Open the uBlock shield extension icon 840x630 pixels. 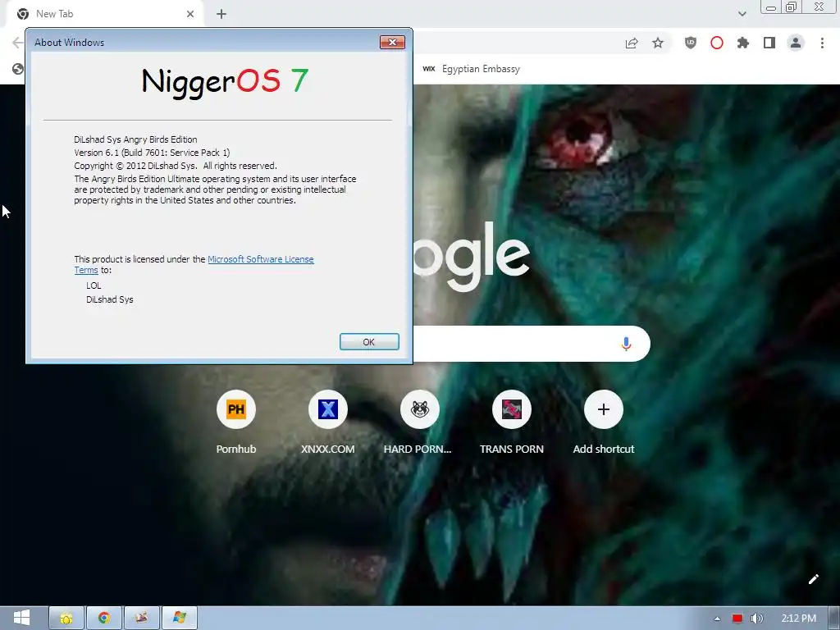[691, 43]
